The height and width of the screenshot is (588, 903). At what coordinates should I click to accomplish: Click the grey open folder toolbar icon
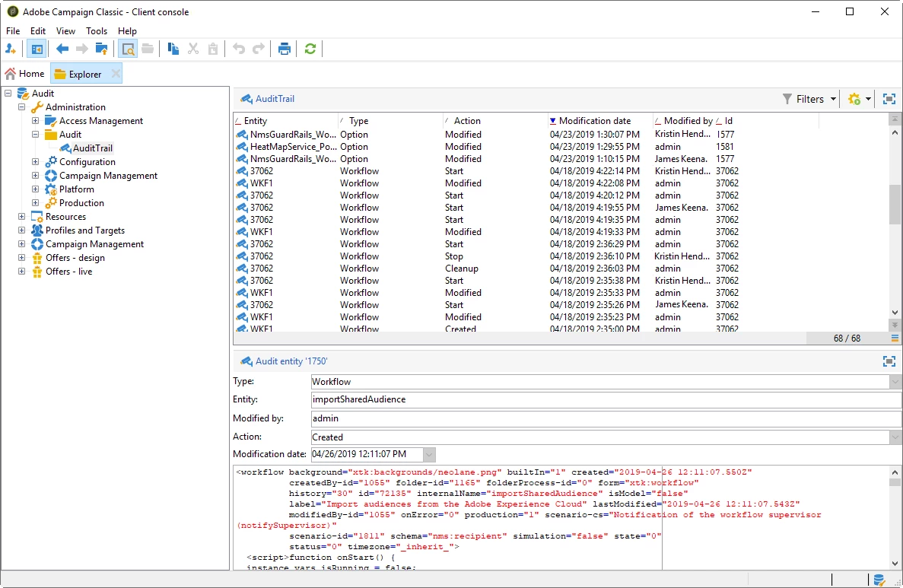[148, 49]
